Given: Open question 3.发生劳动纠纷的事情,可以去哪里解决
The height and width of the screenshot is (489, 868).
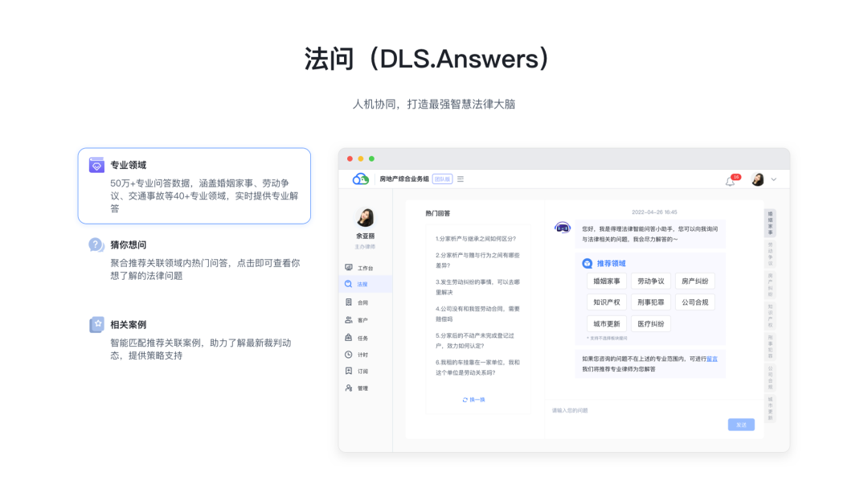Looking at the screenshot, I should coord(477,287).
